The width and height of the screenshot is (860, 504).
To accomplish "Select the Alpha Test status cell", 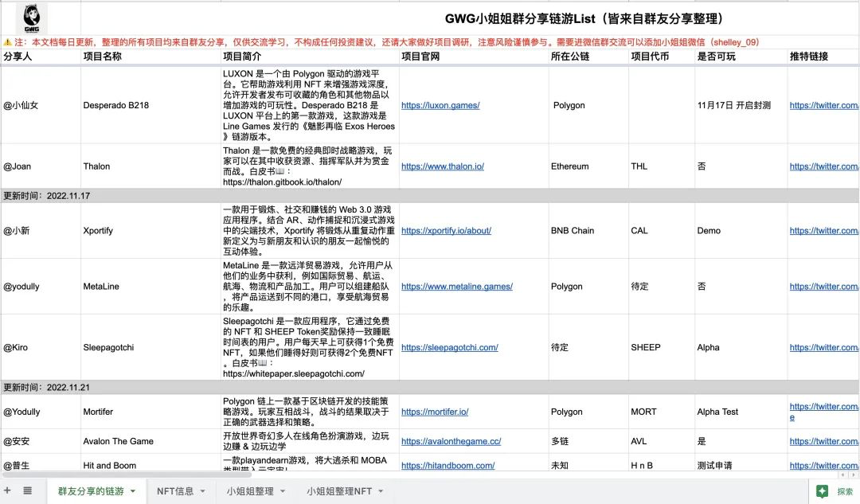I will [741, 412].
